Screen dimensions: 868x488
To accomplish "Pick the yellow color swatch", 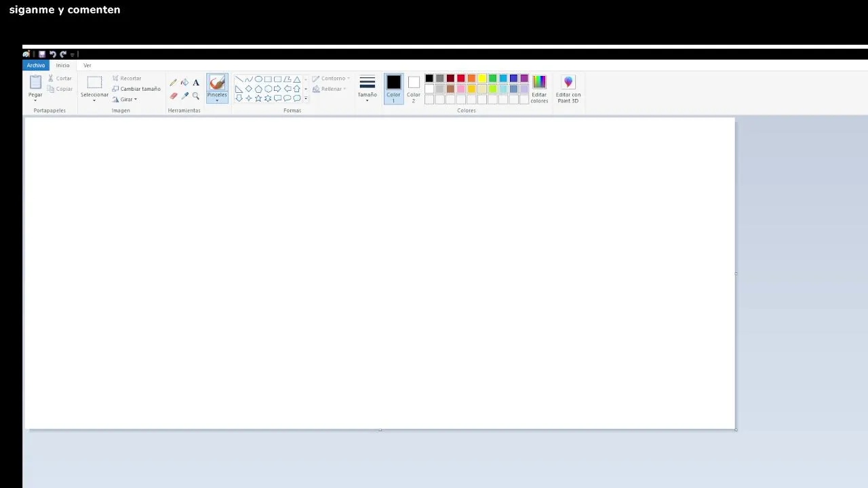I will pos(482,79).
